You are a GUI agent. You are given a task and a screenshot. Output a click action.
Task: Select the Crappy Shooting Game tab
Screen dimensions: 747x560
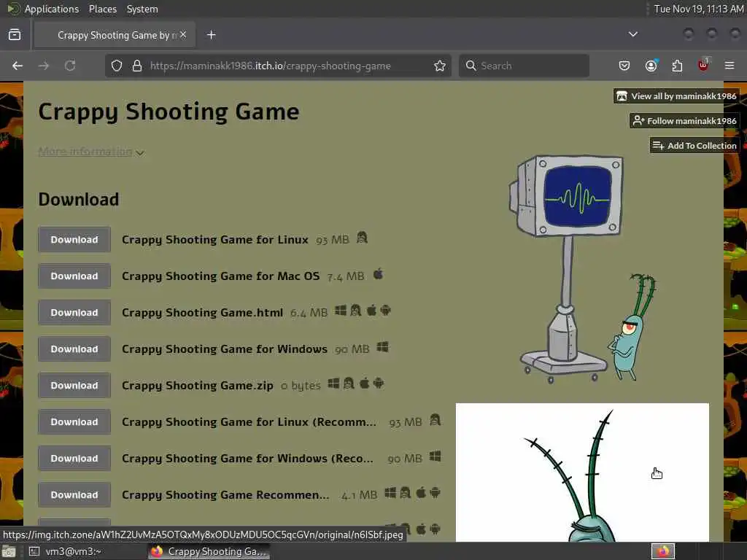pyautogui.click(x=115, y=35)
